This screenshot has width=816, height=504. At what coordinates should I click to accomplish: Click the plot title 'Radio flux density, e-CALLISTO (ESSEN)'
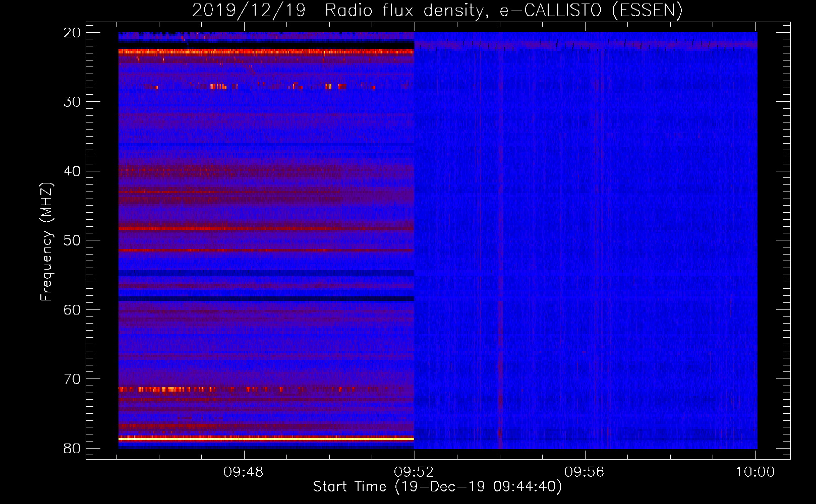(503, 11)
